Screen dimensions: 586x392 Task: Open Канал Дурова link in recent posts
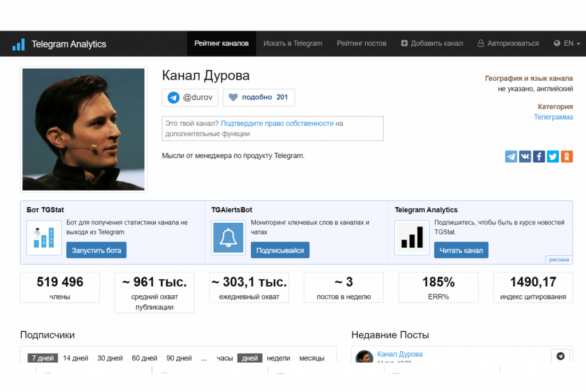pos(399,354)
